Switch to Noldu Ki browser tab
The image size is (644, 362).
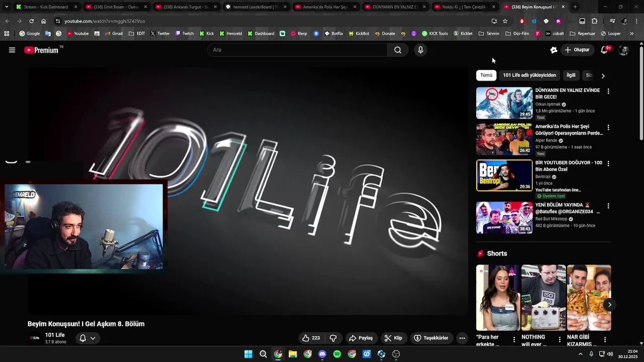[x=464, y=7]
